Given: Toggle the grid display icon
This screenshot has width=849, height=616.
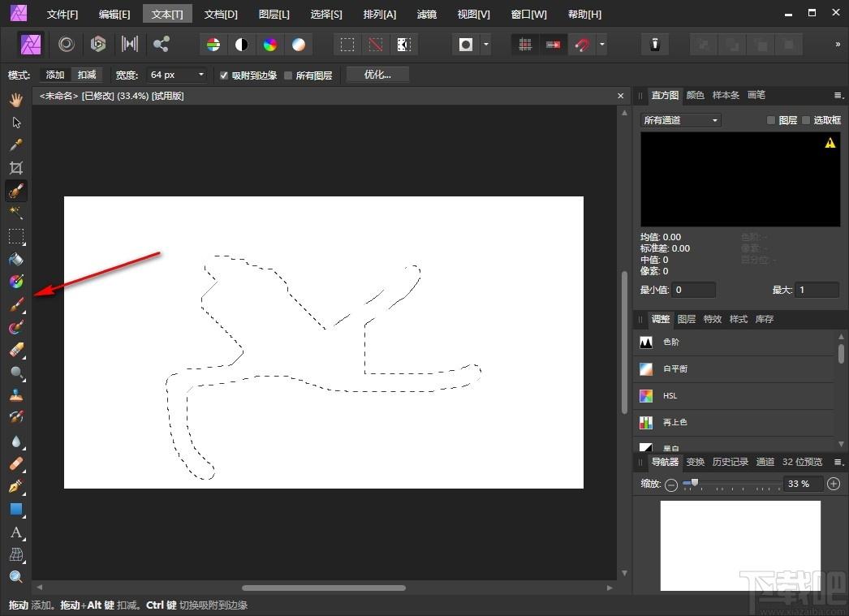Looking at the screenshot, I should tap(524, 45).
